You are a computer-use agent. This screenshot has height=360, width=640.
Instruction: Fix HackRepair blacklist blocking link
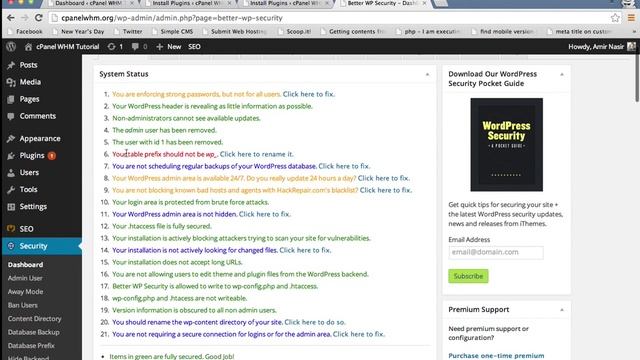386,190
